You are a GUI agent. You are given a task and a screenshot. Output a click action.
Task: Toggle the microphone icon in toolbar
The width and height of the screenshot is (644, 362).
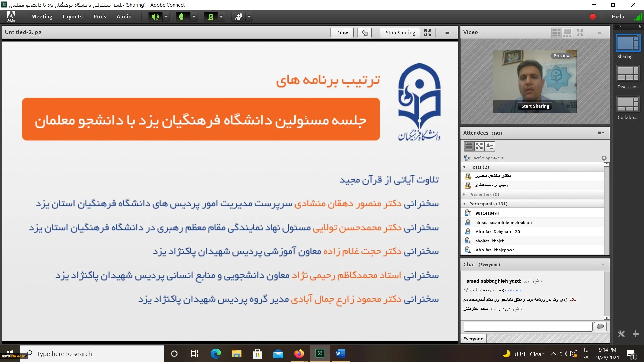[182, 17]
